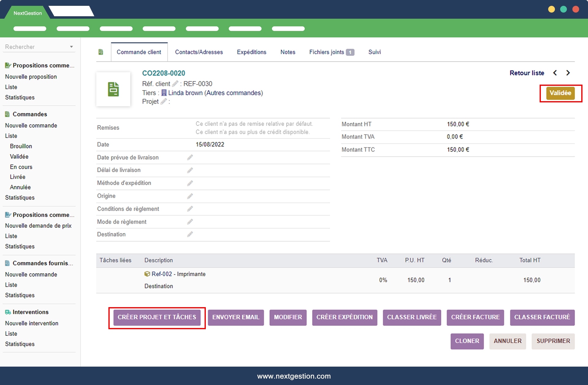Screen dimensions: 588x385
Task: Click pencil icon for Méthode d'expédition
Action: pyautogui.click(x=190, y=183)
